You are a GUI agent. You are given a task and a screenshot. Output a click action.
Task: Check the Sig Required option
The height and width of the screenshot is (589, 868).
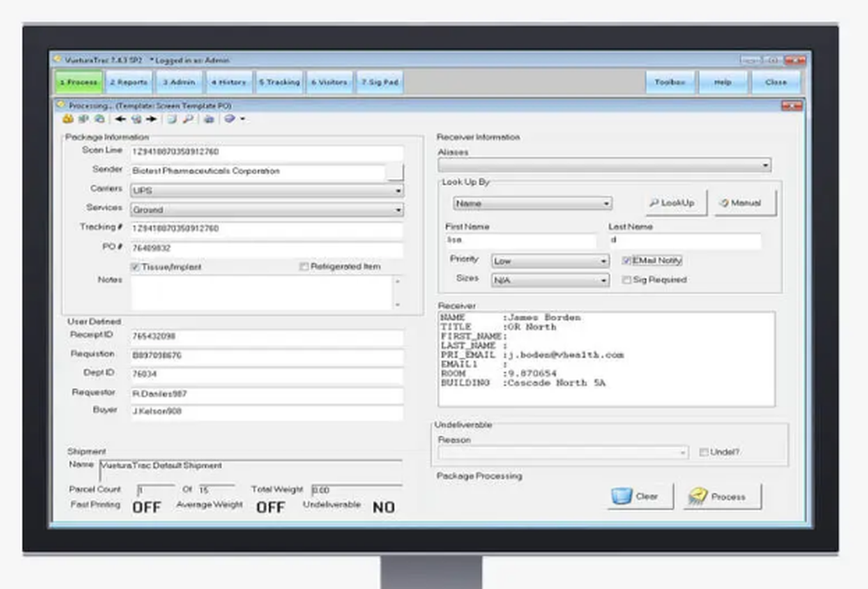628,280
